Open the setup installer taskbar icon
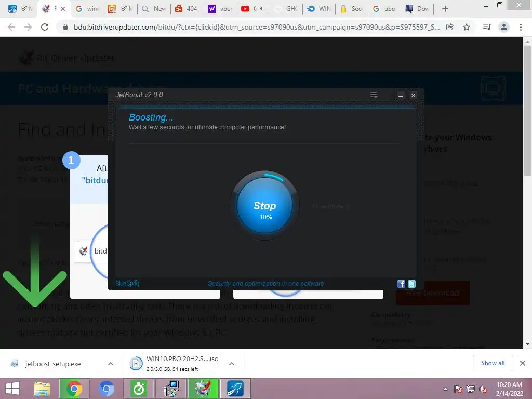Viewport: 532px width, 399px height. click(171, 389)
